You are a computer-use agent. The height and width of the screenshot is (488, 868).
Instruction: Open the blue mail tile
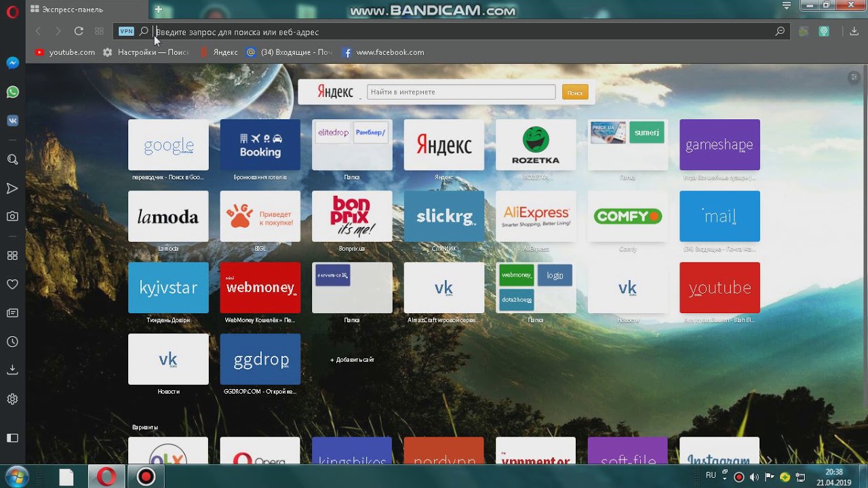(x=719, y=216)
